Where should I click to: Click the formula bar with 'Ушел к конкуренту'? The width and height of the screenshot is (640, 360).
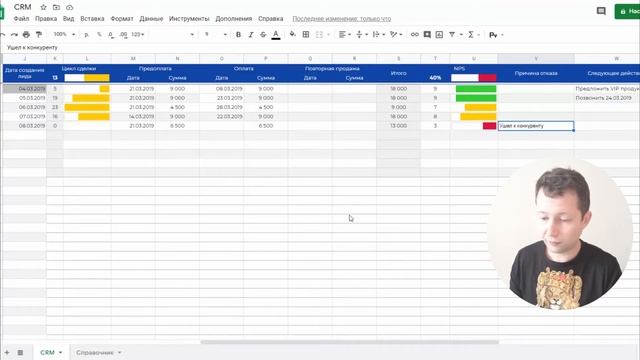[320, 47]
